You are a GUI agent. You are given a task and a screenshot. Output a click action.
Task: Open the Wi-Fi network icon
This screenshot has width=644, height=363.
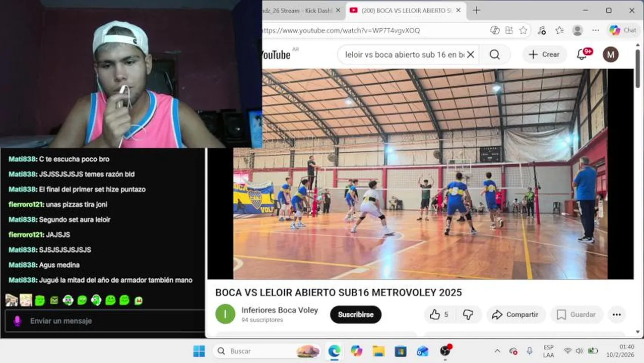tap(567, 351)
